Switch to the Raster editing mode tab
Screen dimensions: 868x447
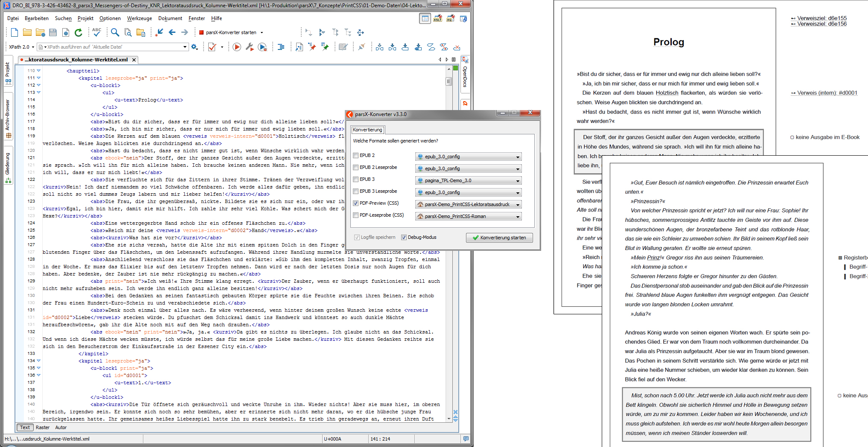43,427
